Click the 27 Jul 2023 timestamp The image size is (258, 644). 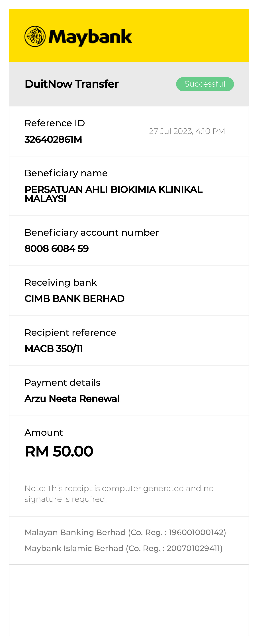coord(187,131)
